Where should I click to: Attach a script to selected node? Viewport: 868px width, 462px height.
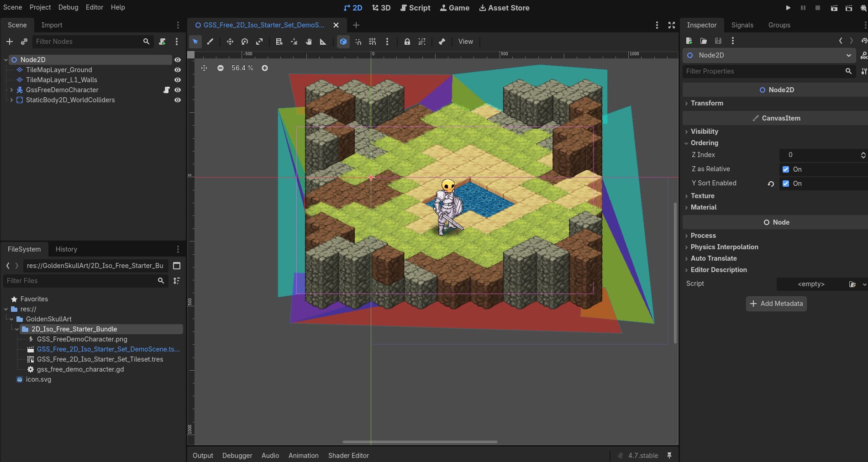(x=162, y=42)
